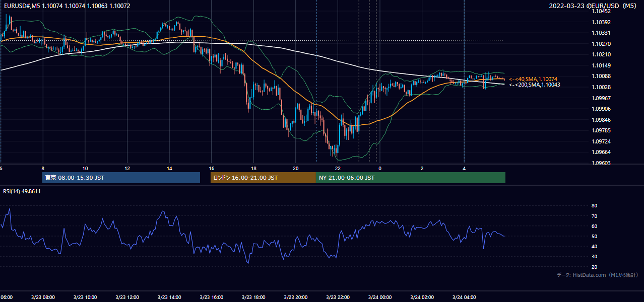Click price axis value 1.10452

pos(601,11)
